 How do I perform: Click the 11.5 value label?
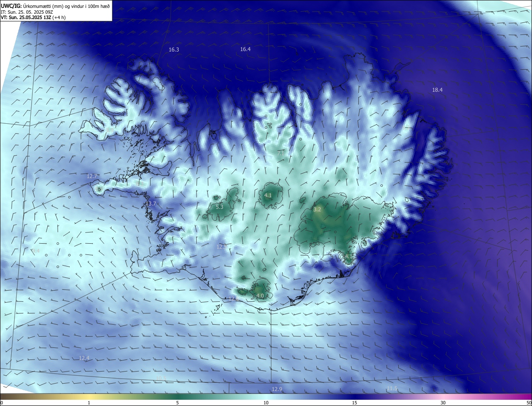click(x=392, y=388)
